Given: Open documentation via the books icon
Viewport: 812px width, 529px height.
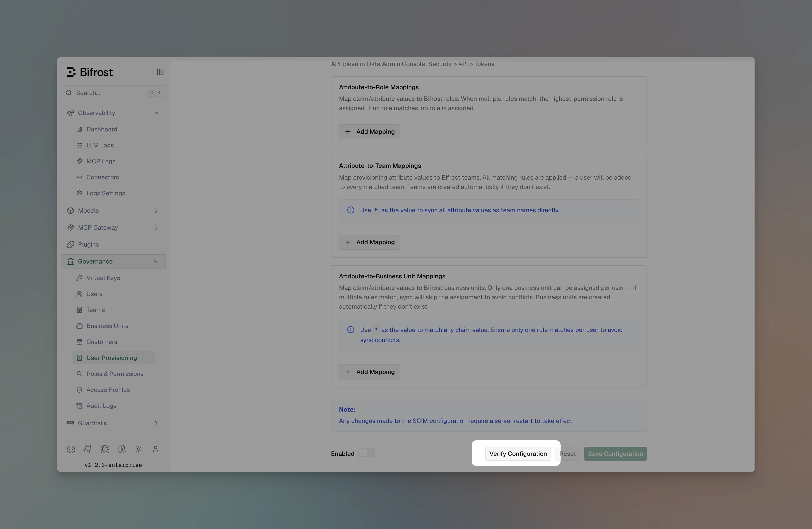Looking at the screenshot, I should pyautogui.click(x=122, y=449).
